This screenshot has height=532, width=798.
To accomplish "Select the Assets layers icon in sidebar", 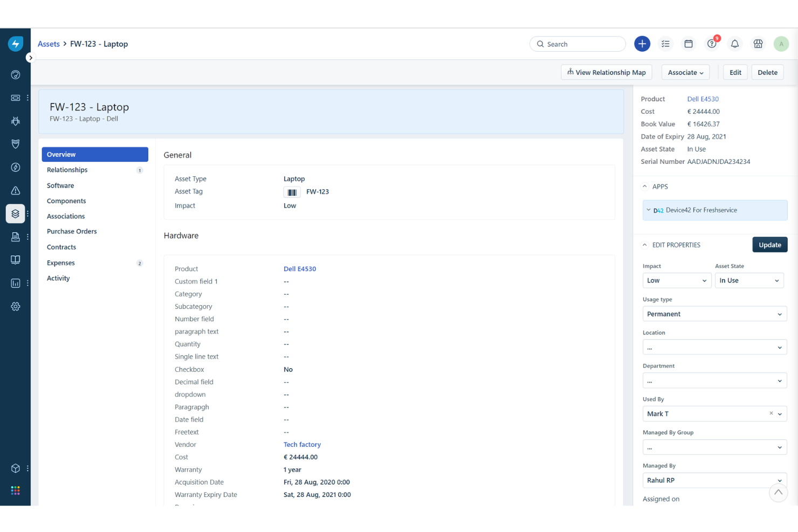I will (15, 213).
